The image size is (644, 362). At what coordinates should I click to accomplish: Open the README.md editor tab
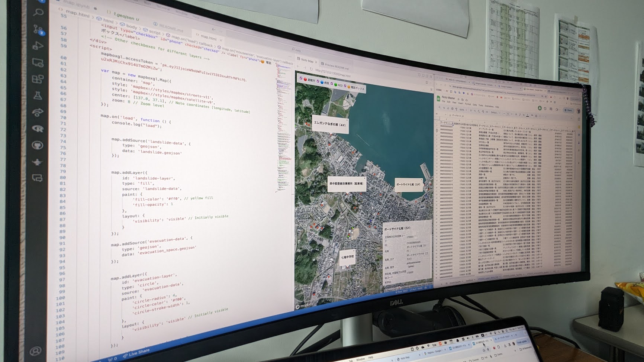[168, 27]
